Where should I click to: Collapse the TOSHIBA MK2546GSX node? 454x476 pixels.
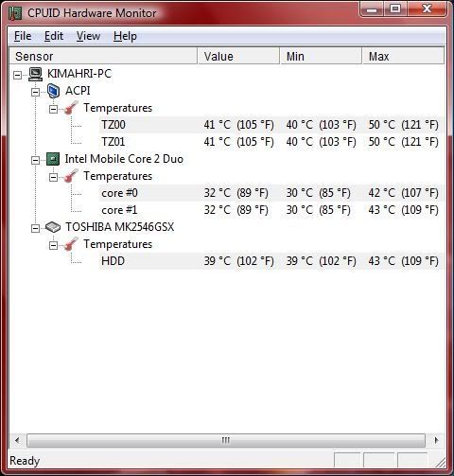(x=35, y=228)
